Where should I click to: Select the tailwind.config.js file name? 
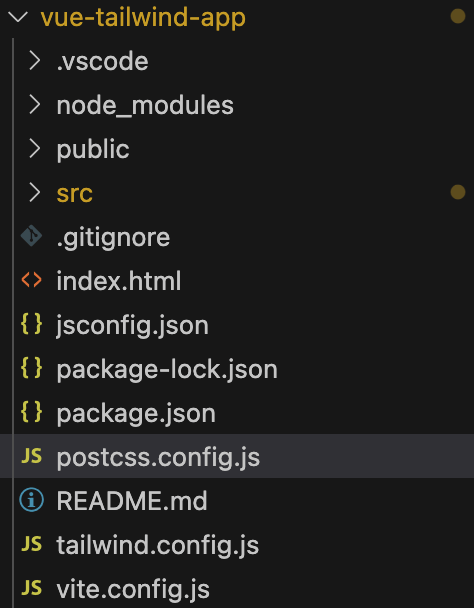157,545
